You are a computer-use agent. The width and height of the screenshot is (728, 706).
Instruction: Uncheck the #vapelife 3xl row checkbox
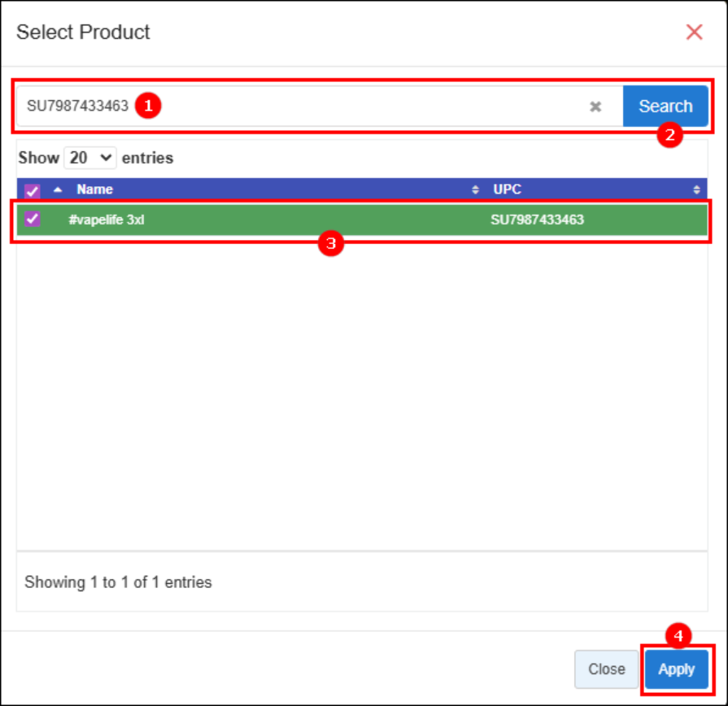pyautogui.click(x=33, y=219)
